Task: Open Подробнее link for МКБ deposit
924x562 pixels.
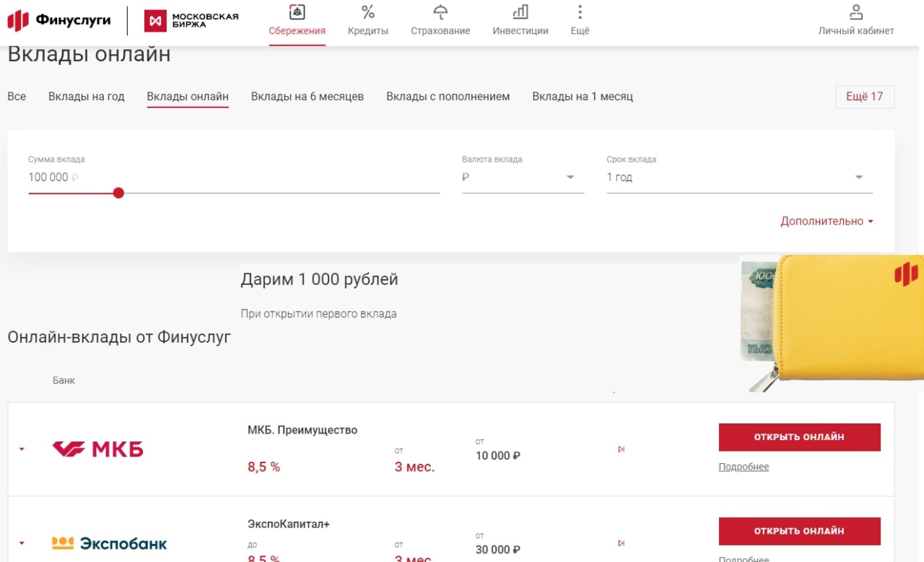Action: pyautogui.click(x=744, y=467)
